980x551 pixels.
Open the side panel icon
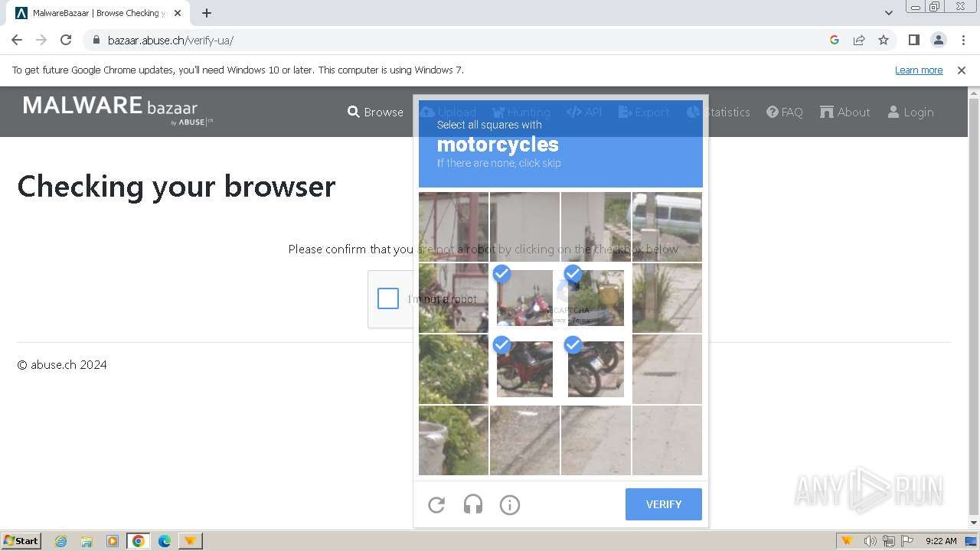tap(914, 40)
